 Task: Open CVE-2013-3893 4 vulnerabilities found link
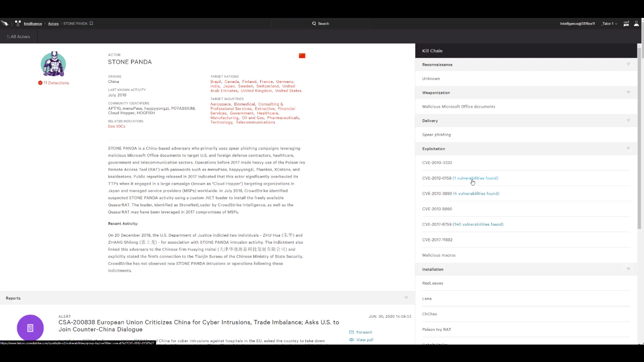point(476,194)
